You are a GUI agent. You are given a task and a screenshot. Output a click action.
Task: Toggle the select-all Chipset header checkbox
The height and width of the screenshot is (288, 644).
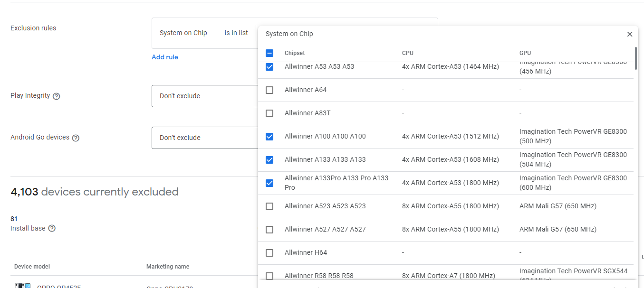(x=269, y=53)
